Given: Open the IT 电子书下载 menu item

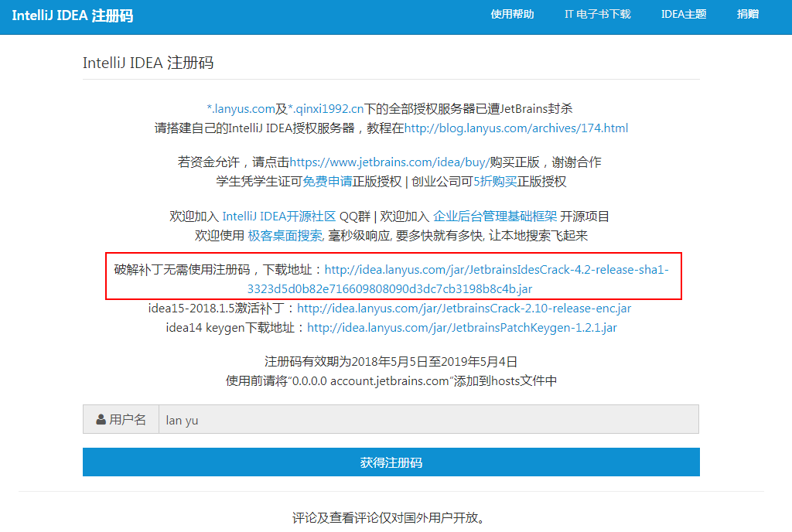Looking at the screenshot, I should (598, 14).
